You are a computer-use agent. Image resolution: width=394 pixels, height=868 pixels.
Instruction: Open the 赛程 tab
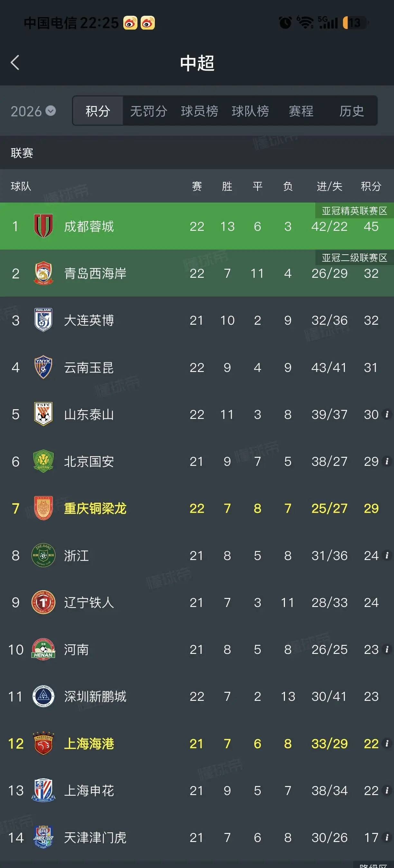(x=301, y=111)
